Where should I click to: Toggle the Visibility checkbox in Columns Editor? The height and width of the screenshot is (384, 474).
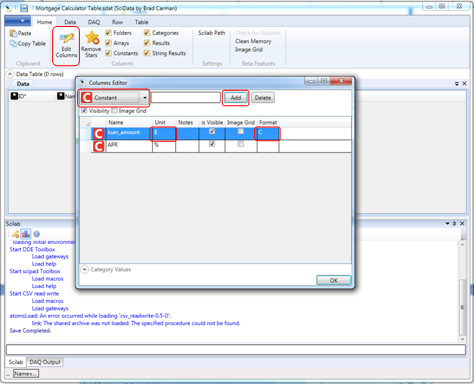(84, 111)
